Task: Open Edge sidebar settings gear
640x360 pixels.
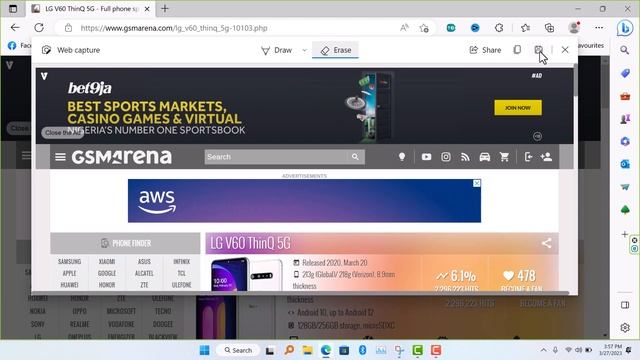Action: 625,327
